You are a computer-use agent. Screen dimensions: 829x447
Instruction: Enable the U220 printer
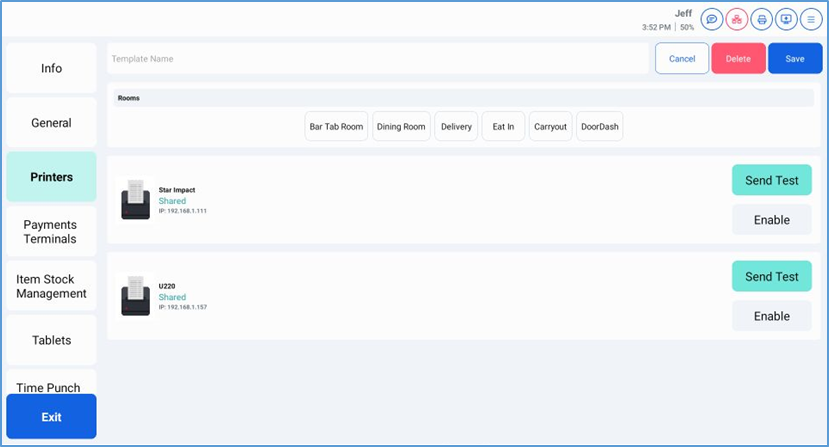[x=771, y=316]
